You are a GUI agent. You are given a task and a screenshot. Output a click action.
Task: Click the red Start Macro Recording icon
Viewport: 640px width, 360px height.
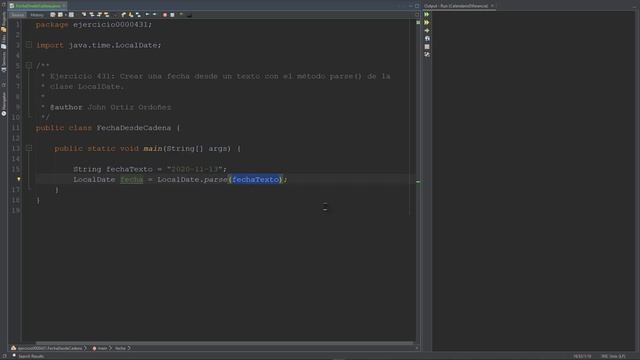pos(164,15)
